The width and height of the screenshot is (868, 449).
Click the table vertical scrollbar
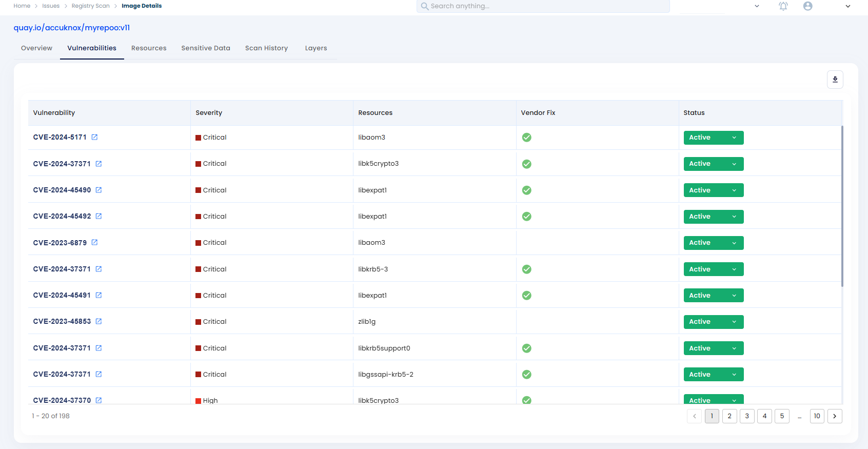(842, 205)
